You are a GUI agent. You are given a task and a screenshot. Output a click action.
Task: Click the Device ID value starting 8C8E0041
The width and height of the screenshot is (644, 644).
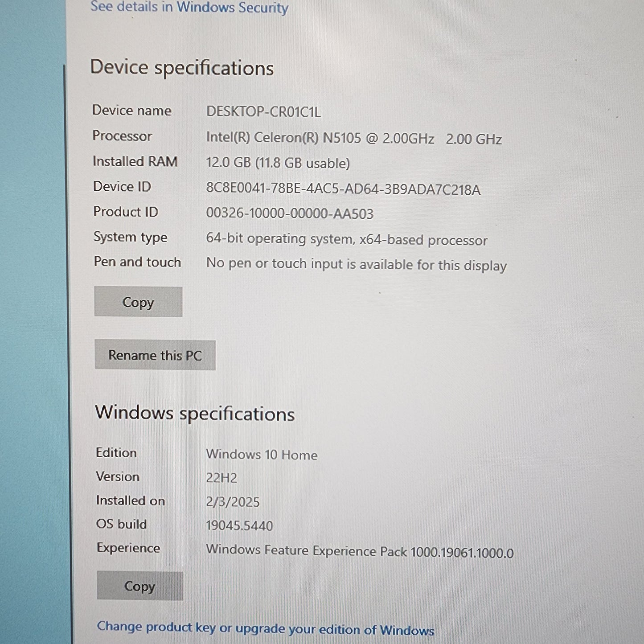coord(343,189)
